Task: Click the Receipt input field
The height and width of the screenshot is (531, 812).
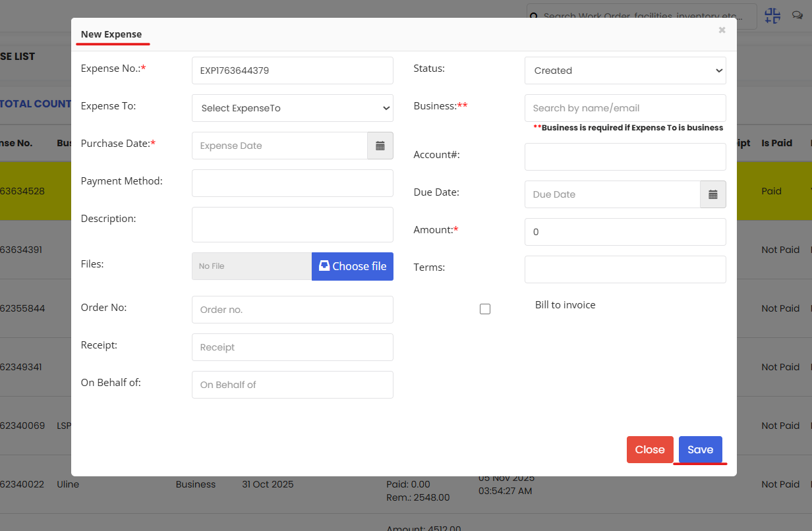Action: pos(293,347)
